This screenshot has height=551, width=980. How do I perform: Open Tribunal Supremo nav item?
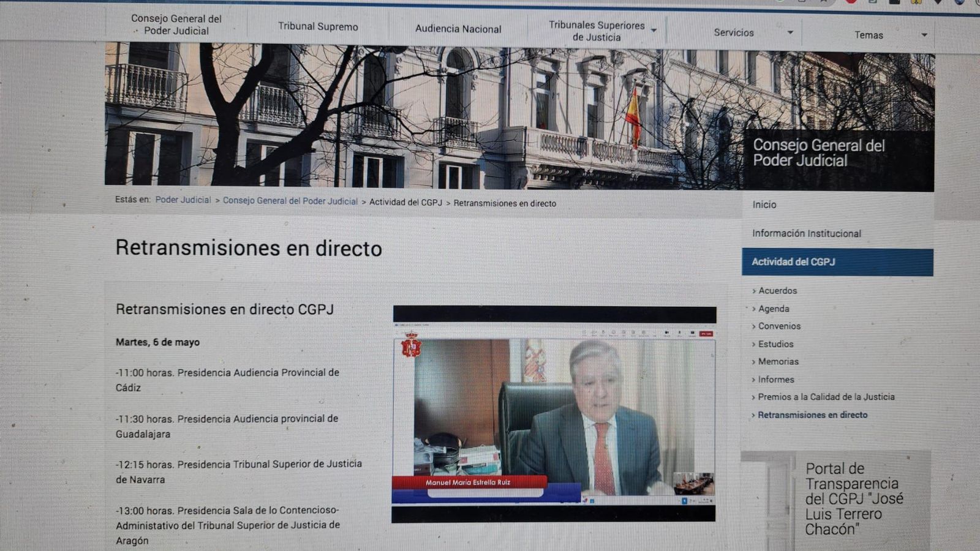pos(318,26)
